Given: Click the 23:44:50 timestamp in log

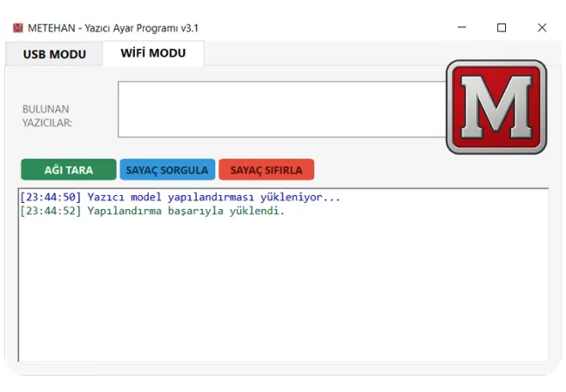Looking at the screenshot, I should click(51, 197).
